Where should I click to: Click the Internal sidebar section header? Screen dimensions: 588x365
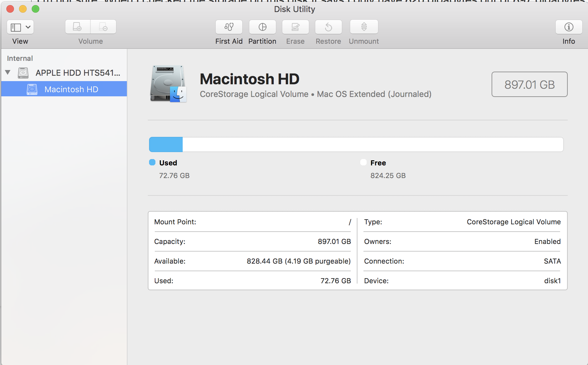(x=20, y=58)
